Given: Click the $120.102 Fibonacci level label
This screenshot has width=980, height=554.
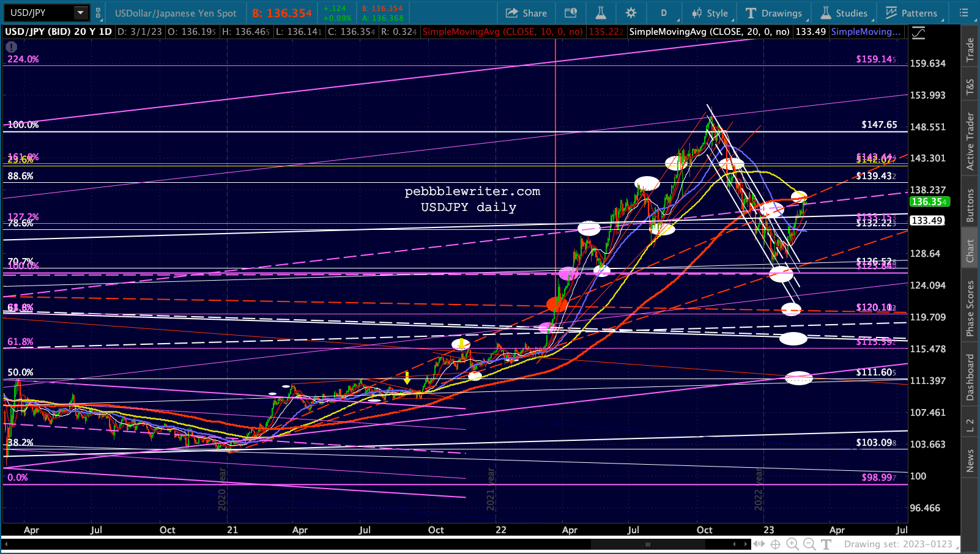Looking at the screenshot, I should point(876,308).
